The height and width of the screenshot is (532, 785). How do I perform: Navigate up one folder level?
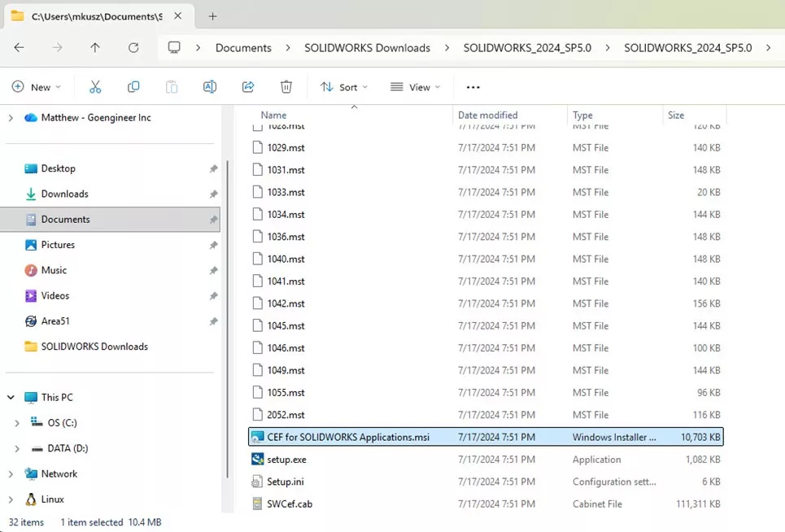[x=94, y=48]
